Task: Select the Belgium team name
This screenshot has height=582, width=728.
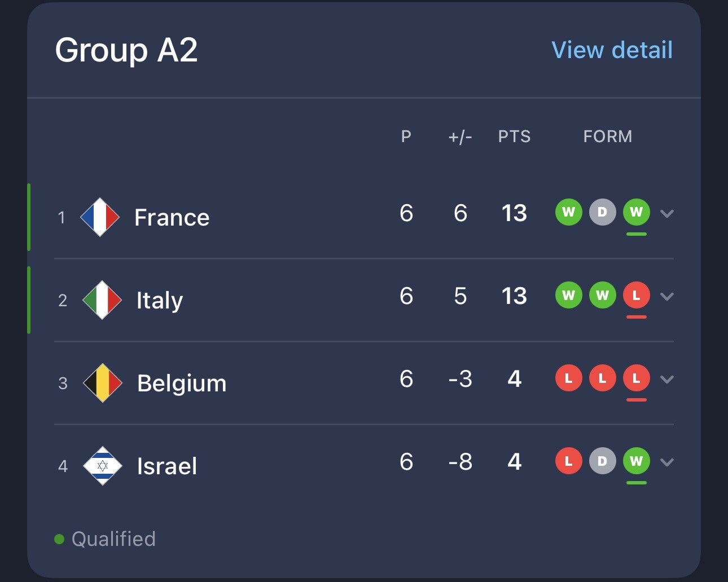Action: coord(182,383)
